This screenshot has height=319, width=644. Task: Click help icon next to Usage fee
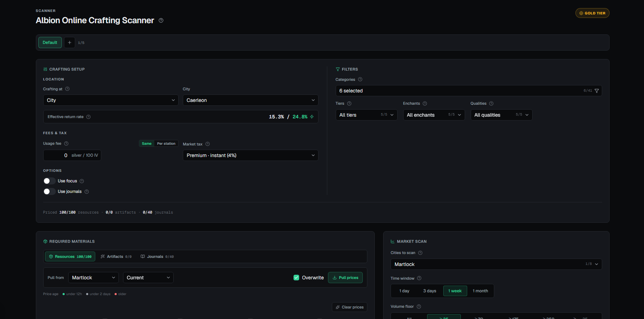[x=66, y=144]
